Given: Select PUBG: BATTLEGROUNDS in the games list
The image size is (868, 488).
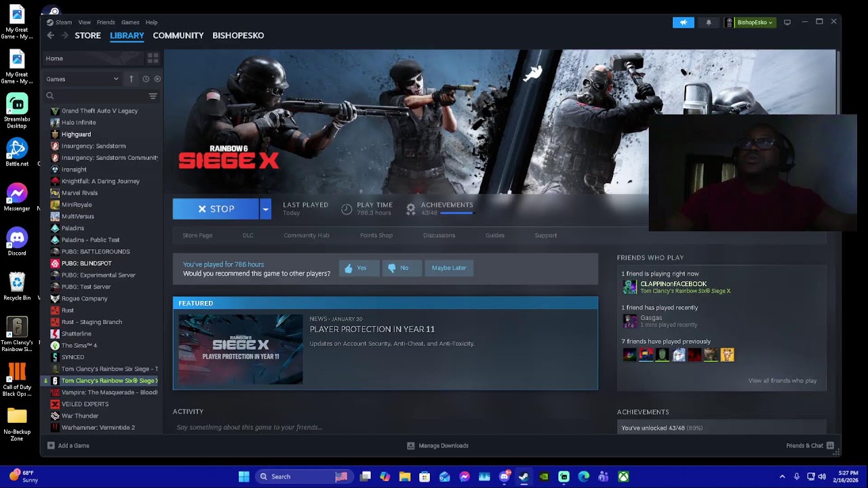Looking at the screenshot, I should pyautogui.click(x=96, y=251).
